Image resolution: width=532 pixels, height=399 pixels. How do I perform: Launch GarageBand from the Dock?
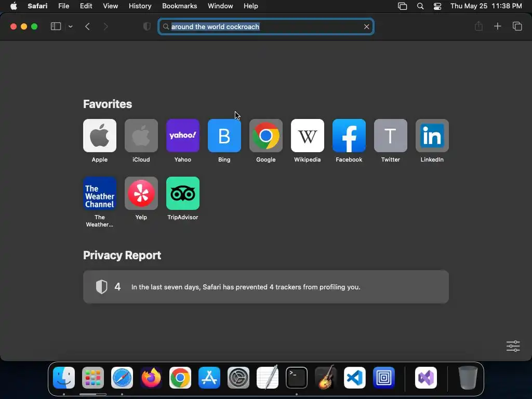(326, 378)
